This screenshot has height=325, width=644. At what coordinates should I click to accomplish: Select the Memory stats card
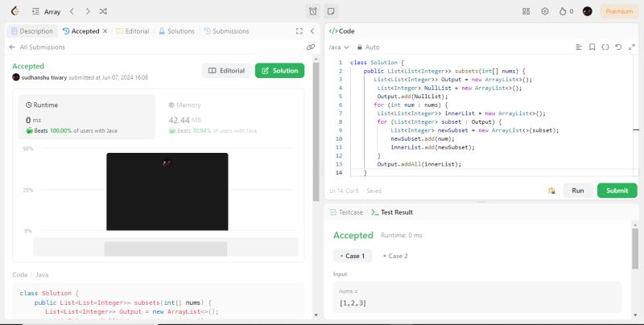230,117
